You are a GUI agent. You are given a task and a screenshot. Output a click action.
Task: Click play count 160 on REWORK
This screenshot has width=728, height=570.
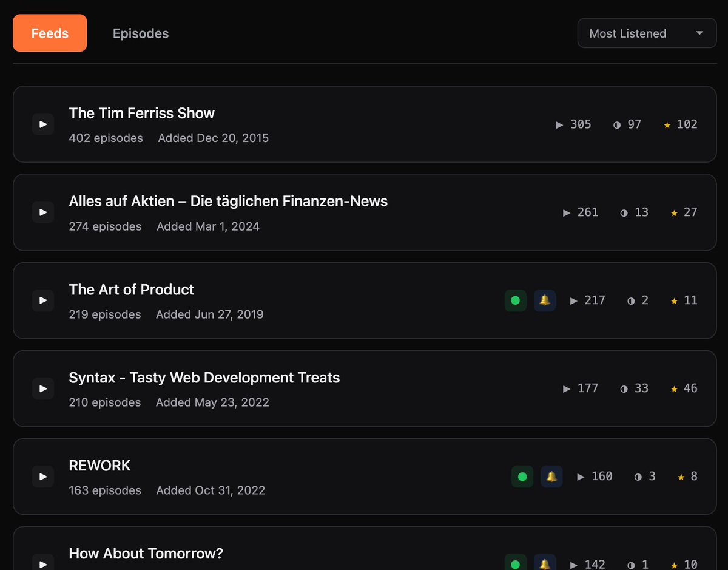tap(595, 477)
